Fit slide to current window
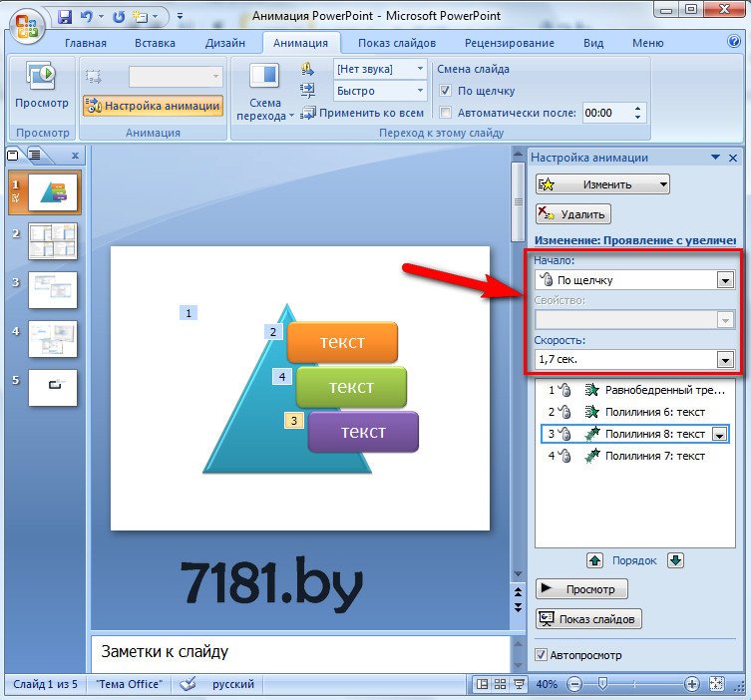Image resolution: width=751 pixels, height=700 pixels. coord(716,684)
